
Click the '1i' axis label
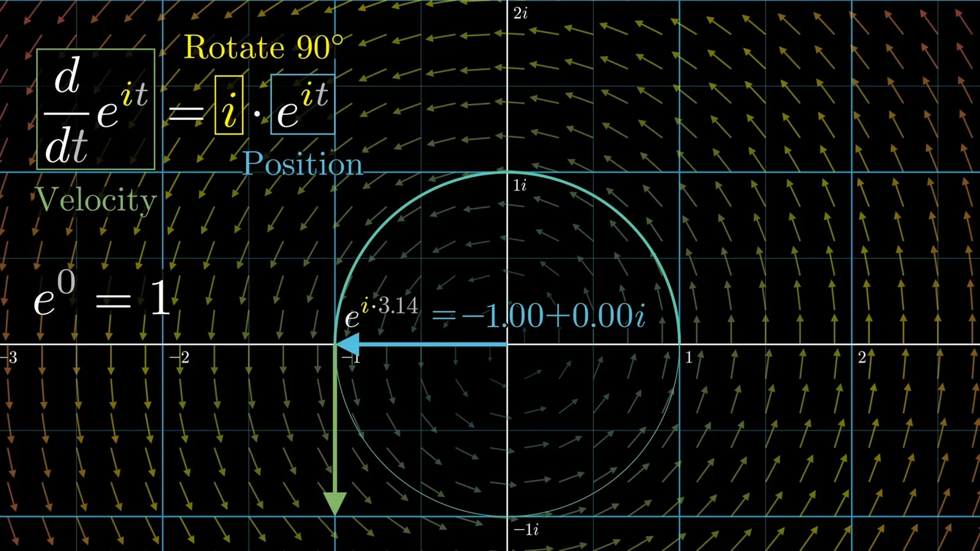[x=520, y=185]
